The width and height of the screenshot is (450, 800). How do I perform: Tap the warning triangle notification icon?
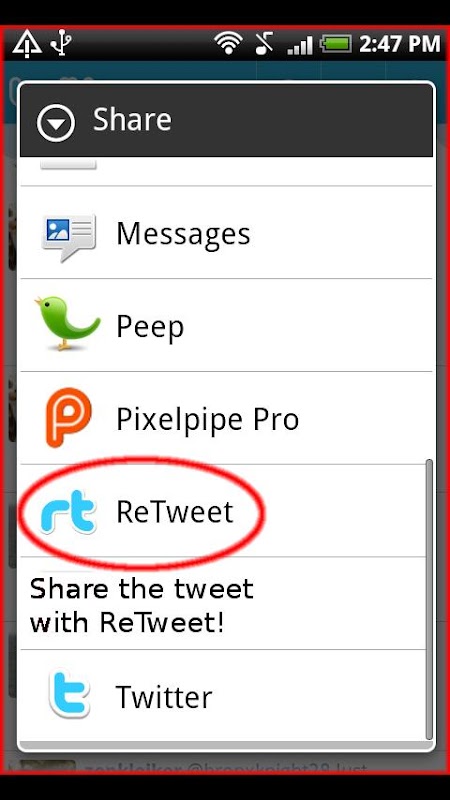[27, 44]
